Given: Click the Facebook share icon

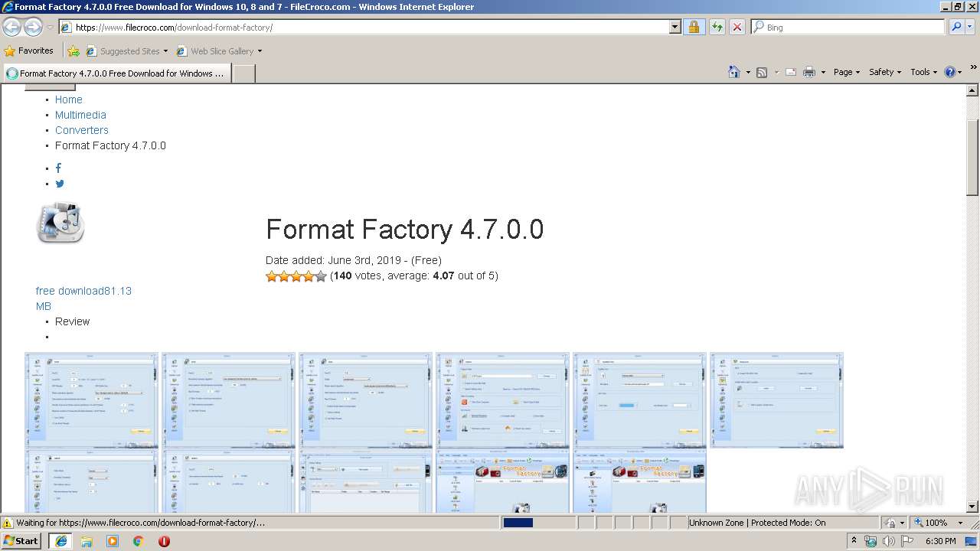Looking at the screenshot, I should coord(58,168).
